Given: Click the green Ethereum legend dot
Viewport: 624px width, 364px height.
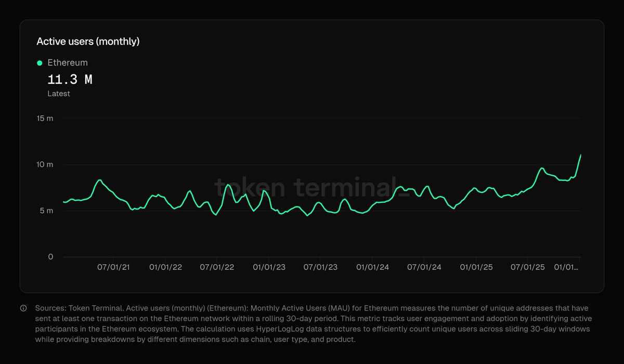Looking at the screenshot, I should pyautogui.click(x=40, y=63).
